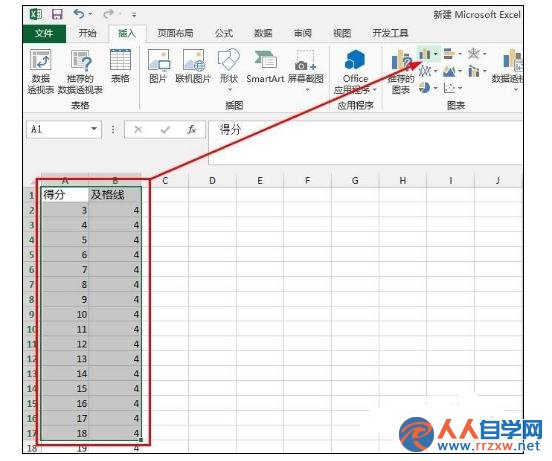Open the Name Box dropdown arrow

pos(94,129)
